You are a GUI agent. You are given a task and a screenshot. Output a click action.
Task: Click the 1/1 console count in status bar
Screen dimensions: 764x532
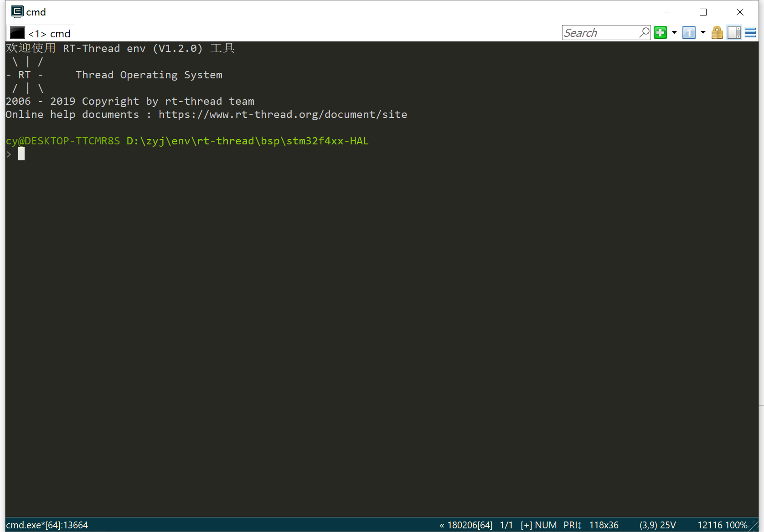[x=506, y=525]
